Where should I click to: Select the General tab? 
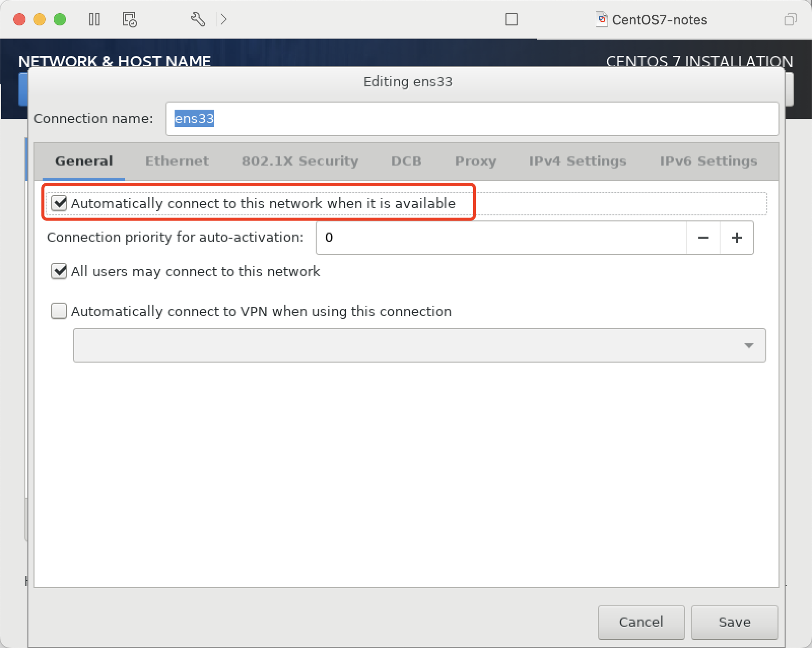84,161
